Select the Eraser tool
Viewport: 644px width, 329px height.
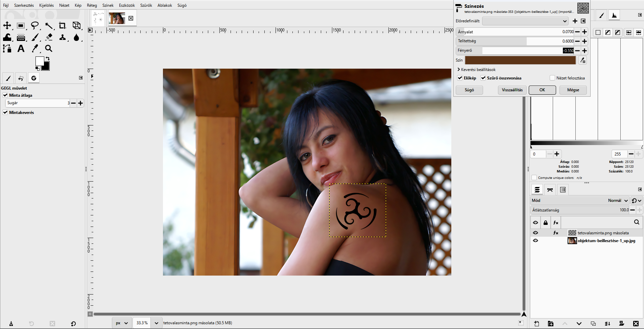(49, 37)
